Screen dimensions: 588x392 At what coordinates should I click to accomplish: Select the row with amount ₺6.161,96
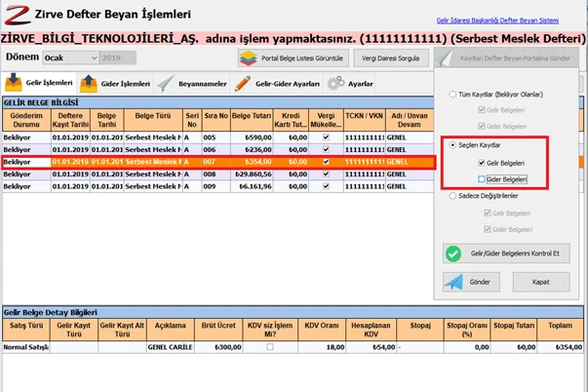pyautogui.click(x=217, y=186)
